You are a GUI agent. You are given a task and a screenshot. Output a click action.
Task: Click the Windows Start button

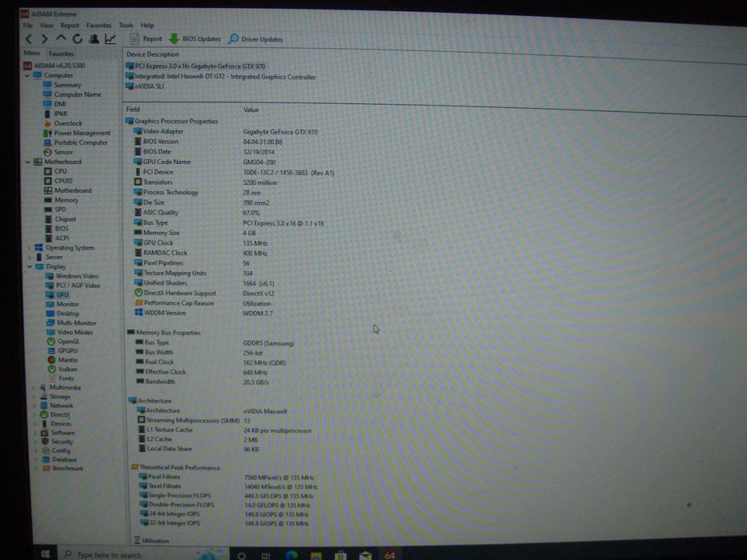[46, 554]
